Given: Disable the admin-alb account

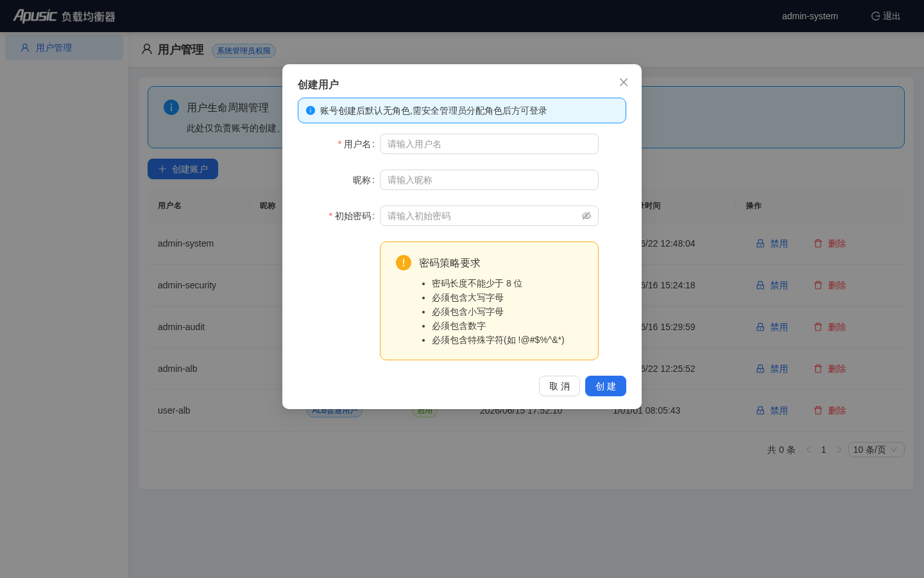Looking at the screenshot, I should [x=772, y=369].
